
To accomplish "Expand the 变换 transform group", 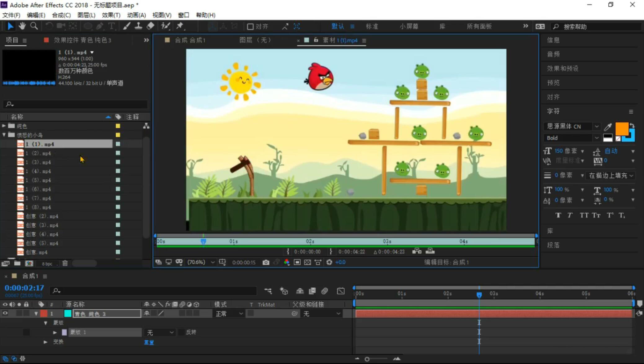I will pyautogui.click(x=46, y=342).
